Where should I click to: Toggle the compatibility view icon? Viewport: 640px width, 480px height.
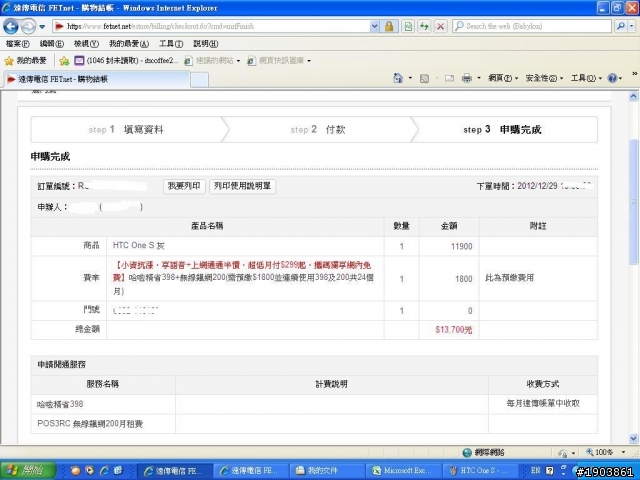tap(408, 27)
